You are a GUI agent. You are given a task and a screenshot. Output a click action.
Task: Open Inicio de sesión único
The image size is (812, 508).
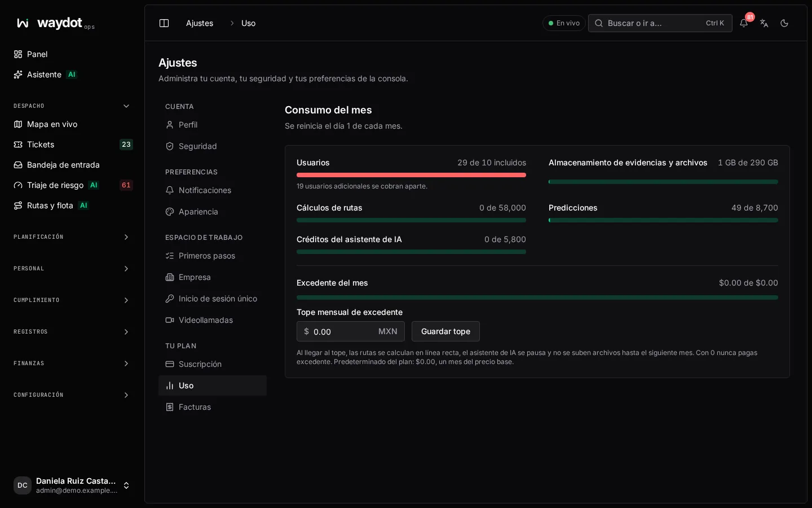pyautogui.click(x=213, y=299)
